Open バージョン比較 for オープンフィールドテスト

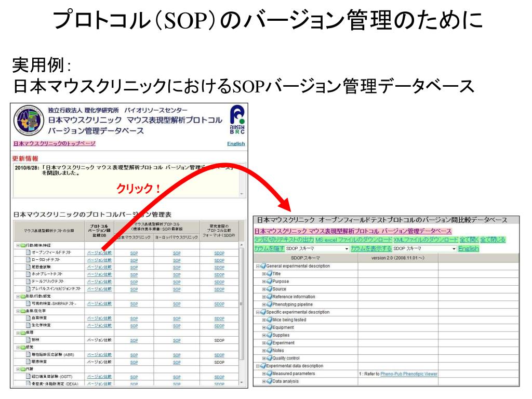point(99,253)
